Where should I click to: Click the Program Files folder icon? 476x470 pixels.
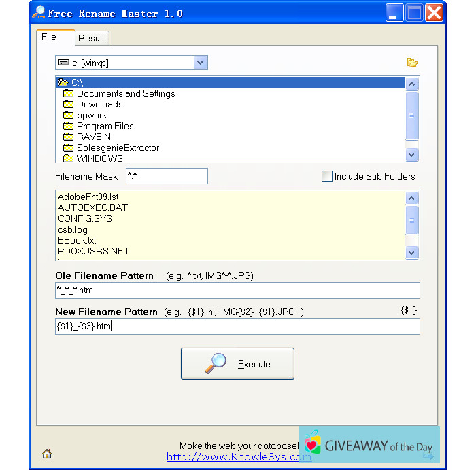68,127
